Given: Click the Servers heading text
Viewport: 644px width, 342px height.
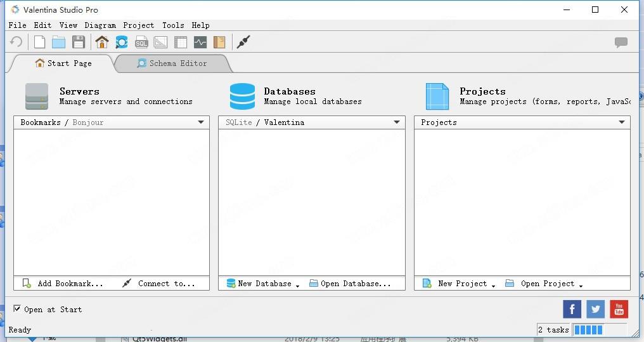Looking at the screenshot, I should point(79,91).
